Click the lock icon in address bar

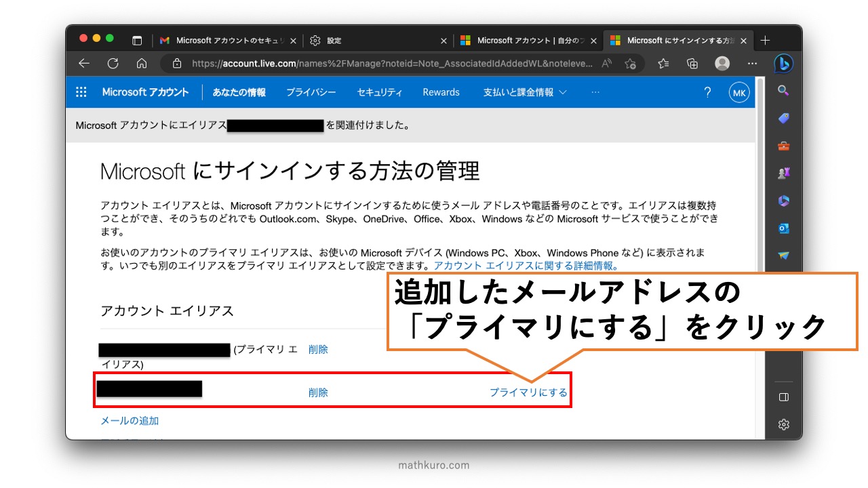177,63
